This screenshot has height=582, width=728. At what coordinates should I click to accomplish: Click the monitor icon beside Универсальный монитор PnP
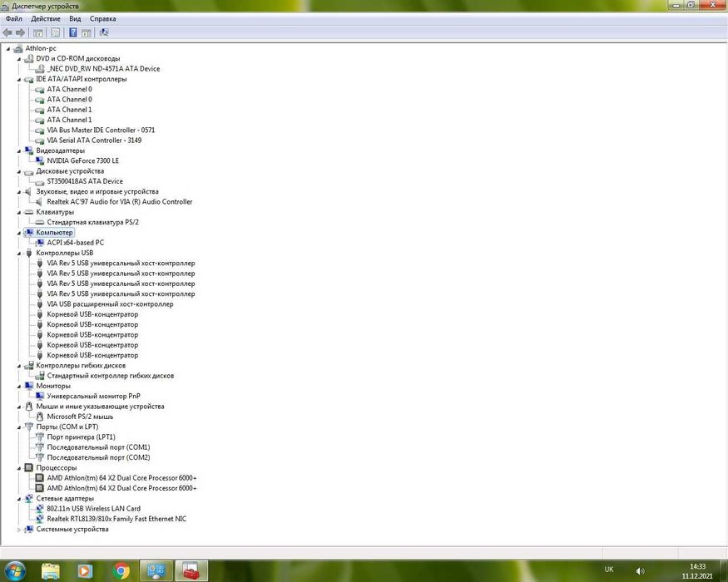(40, 397)
